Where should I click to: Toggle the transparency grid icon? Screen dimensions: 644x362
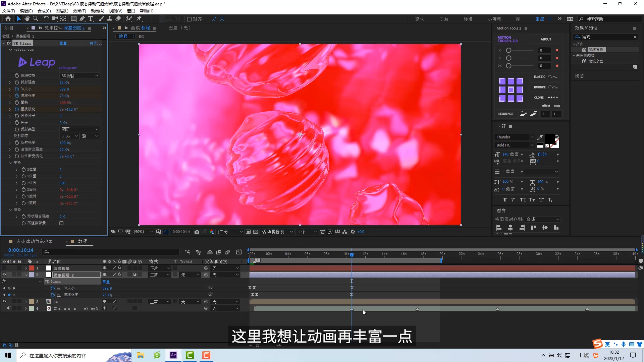256,232
